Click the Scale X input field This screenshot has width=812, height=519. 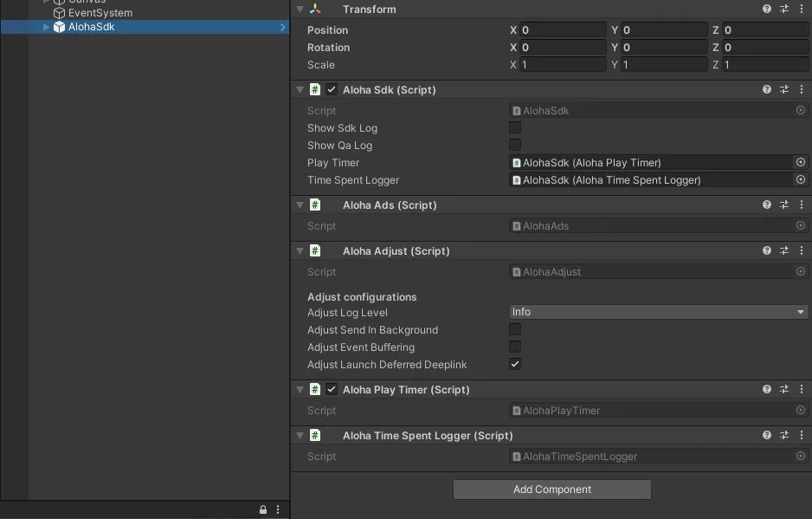(x=563, y=64)
